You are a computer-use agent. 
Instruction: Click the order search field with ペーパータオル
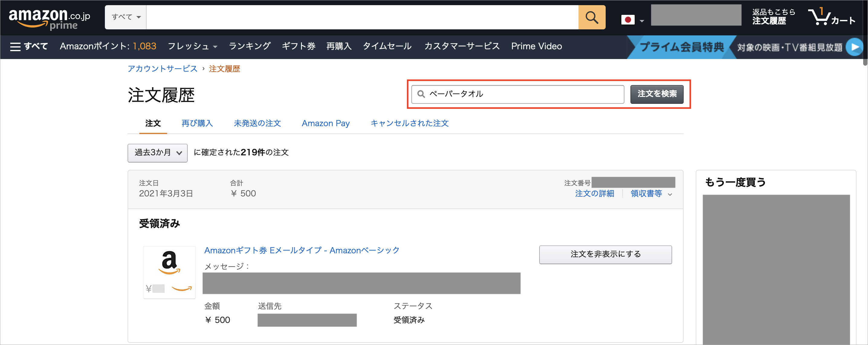(x=517, y=94)
